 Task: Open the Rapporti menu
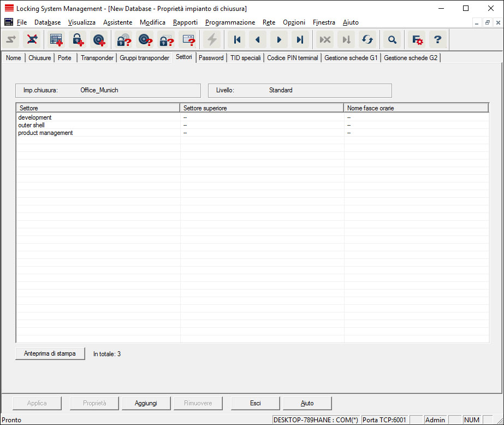185,22
